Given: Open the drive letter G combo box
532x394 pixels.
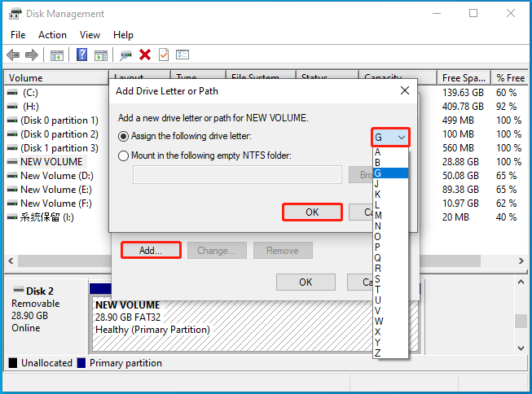Looking at the screenshot, I should coord(390,138).
